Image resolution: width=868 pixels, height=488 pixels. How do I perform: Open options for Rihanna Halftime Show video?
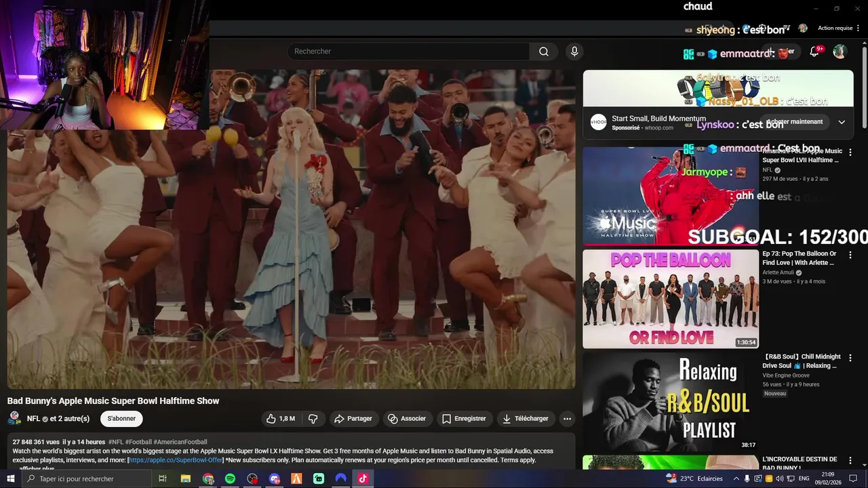[850, 152]
